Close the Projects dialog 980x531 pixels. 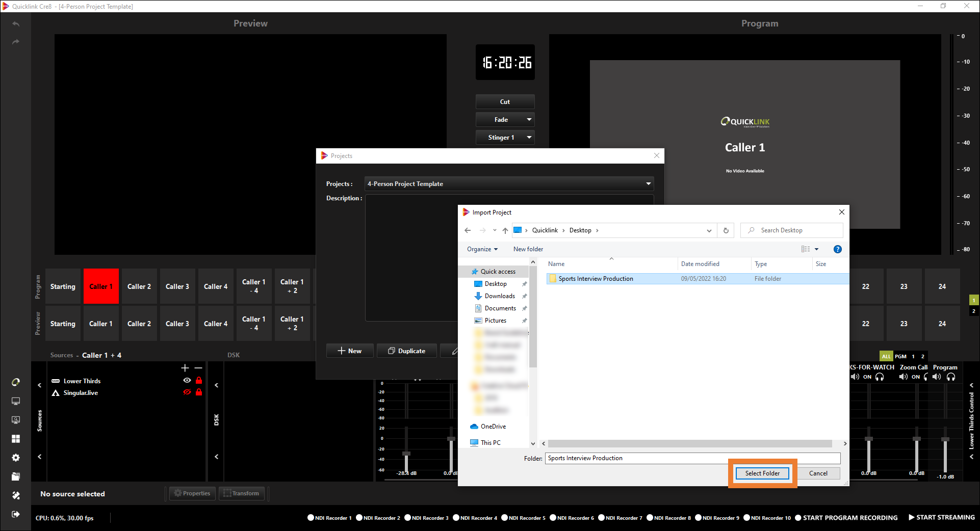tap(657, 155)
